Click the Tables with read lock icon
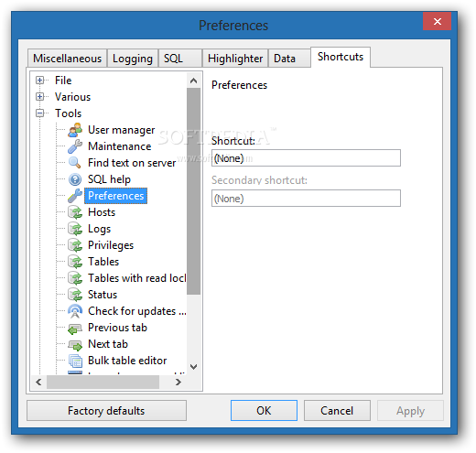This screenshot has width=476, height=453. coord(75,278)
